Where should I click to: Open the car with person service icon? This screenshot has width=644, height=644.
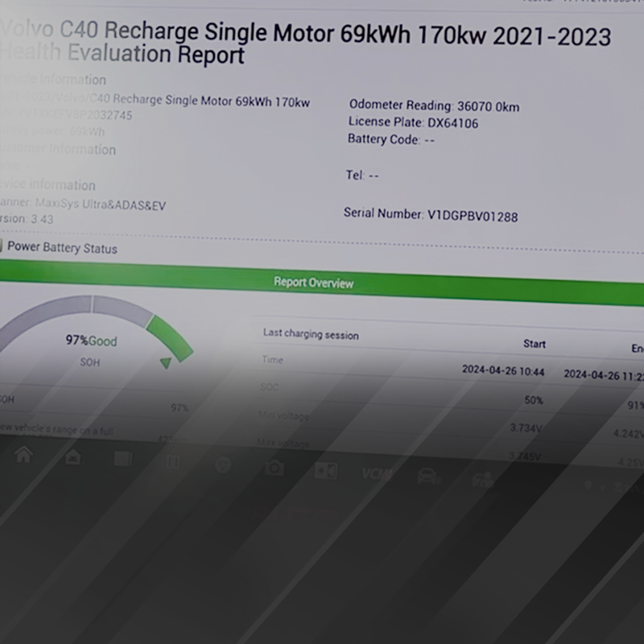click(482, 480)
